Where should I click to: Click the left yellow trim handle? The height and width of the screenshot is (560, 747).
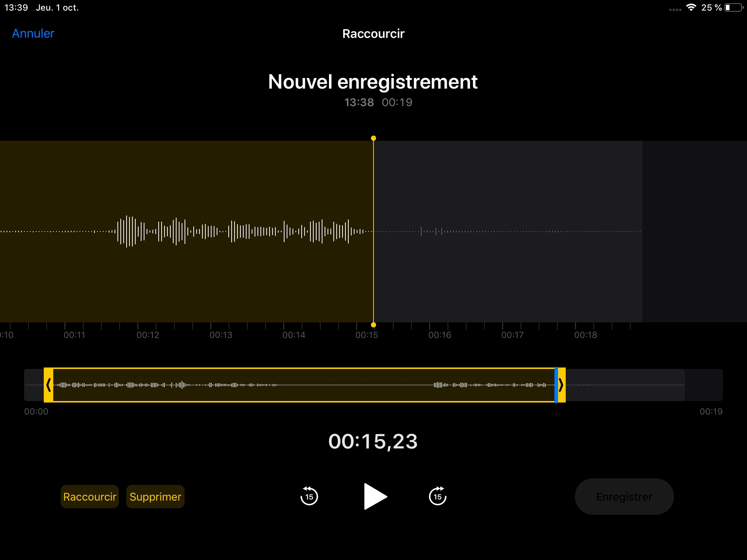(x=49, y=385)
